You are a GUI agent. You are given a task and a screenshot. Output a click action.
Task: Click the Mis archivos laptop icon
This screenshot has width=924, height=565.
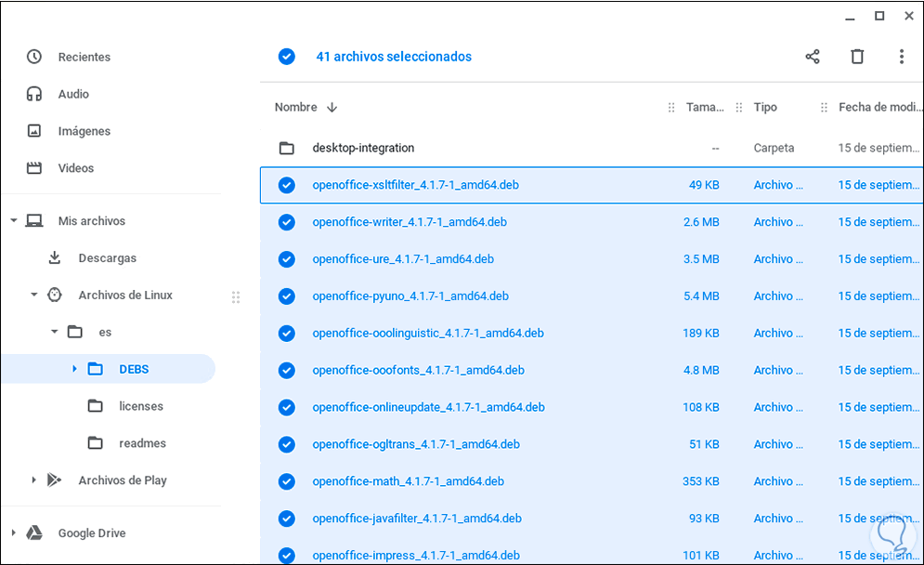[x=34, y=220]
